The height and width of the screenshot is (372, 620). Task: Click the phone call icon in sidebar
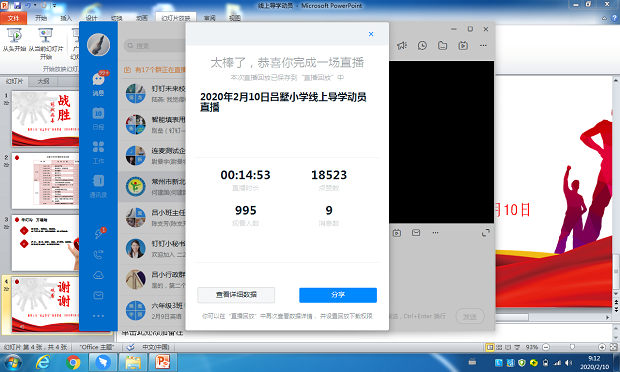[98, 255]
